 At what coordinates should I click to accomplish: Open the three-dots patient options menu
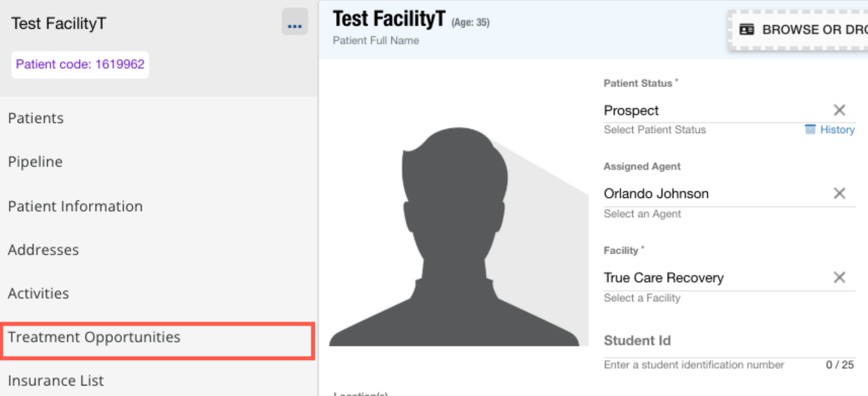[x=295, y=22]
